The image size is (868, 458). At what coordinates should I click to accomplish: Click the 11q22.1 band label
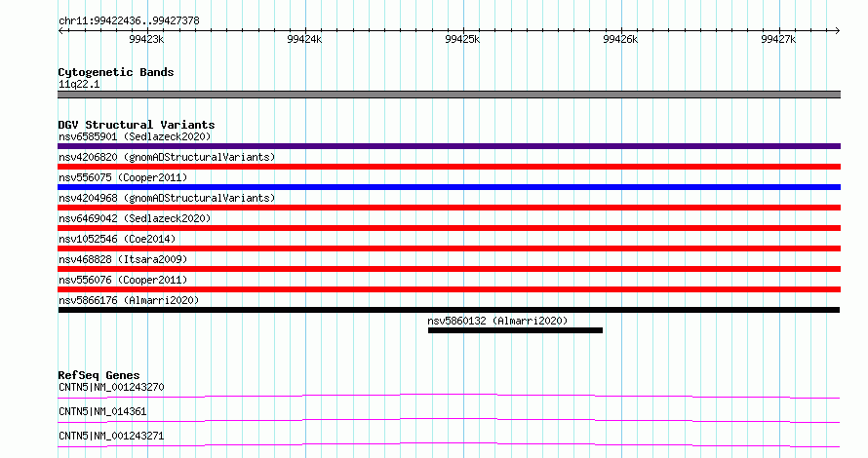[x=79, y=84]
